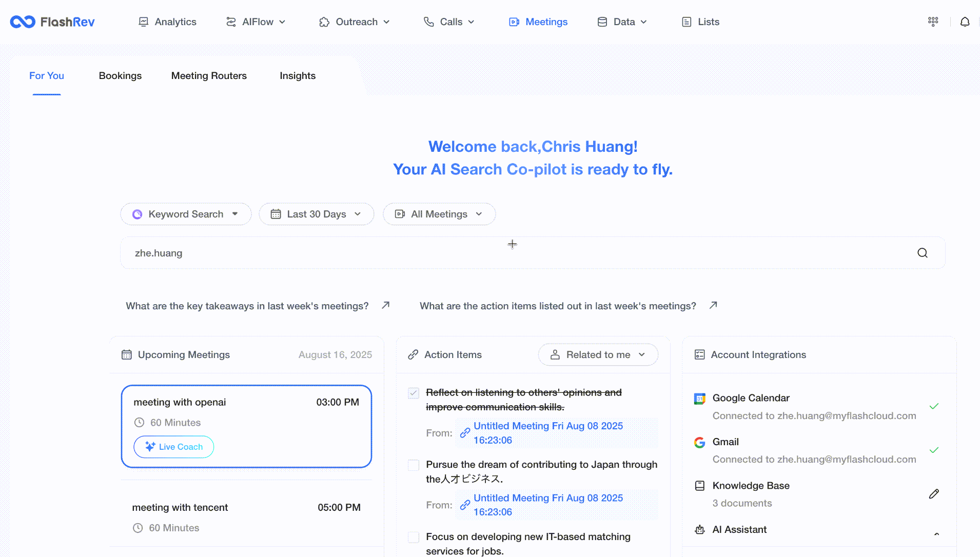Switch to the For You tab

(x=47, y=76)
